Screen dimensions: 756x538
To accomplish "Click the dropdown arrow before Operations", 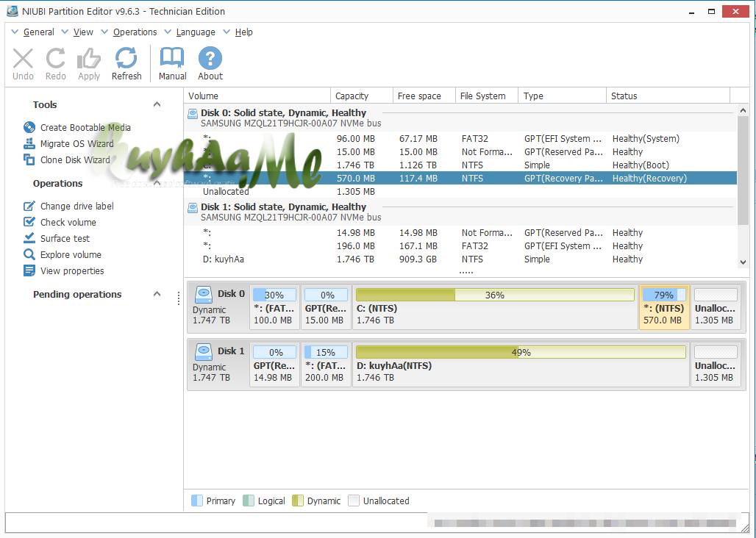I will [x=104, y=32].
